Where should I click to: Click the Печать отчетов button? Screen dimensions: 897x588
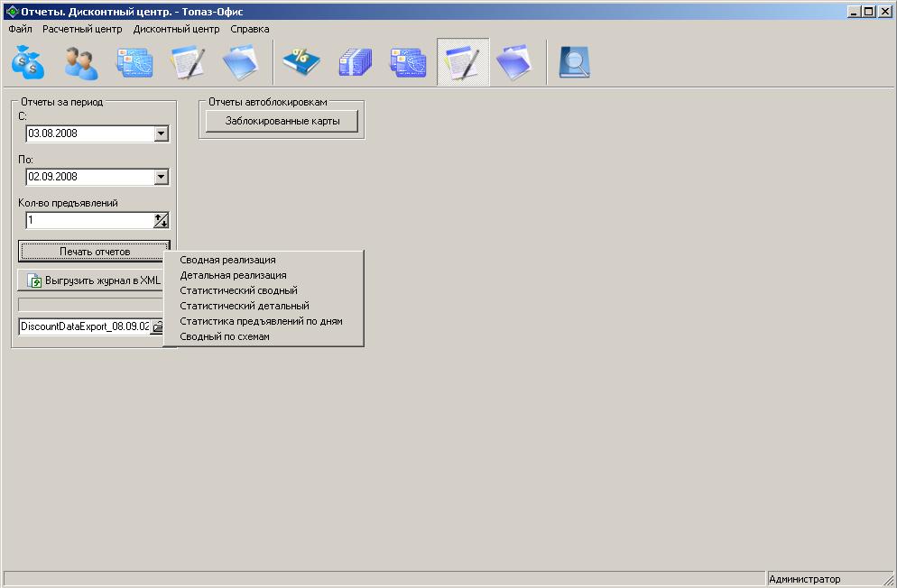tap(95, 252)
